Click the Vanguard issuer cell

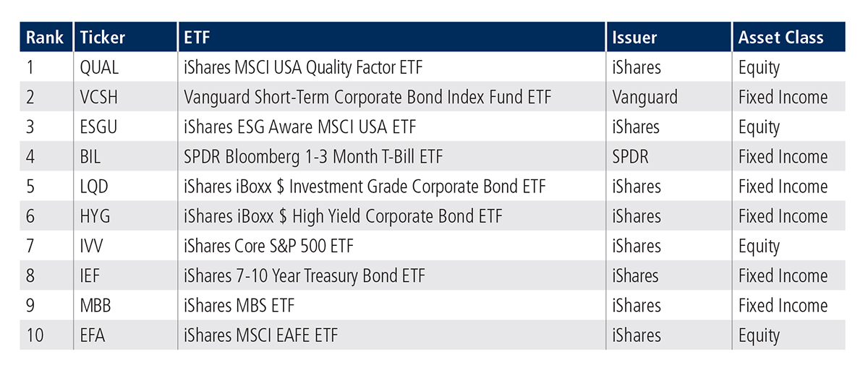(644, 98)
